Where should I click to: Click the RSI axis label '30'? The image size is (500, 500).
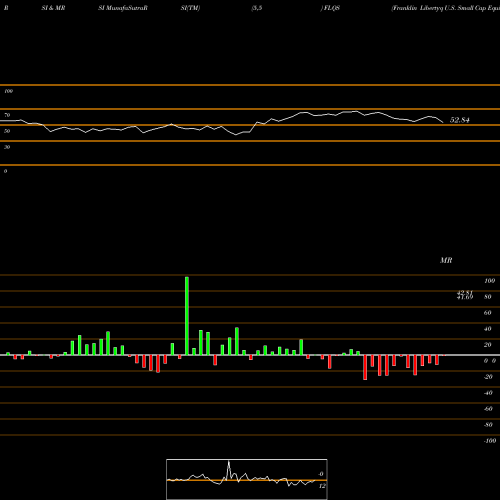[7, 147]
